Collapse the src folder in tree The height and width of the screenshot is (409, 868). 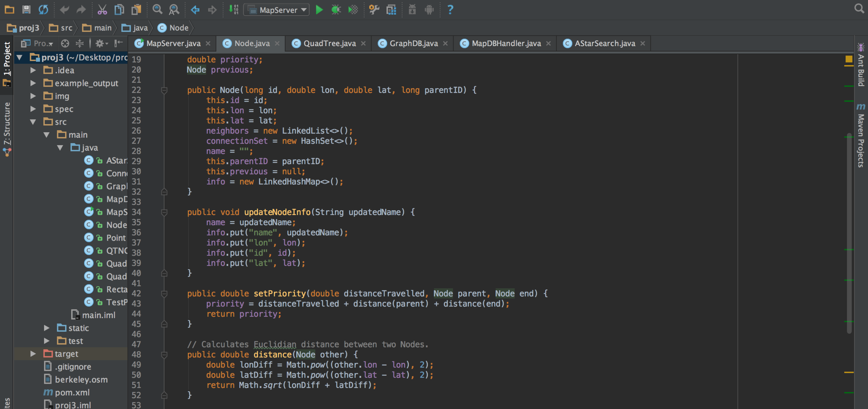[x=33, y=122]
